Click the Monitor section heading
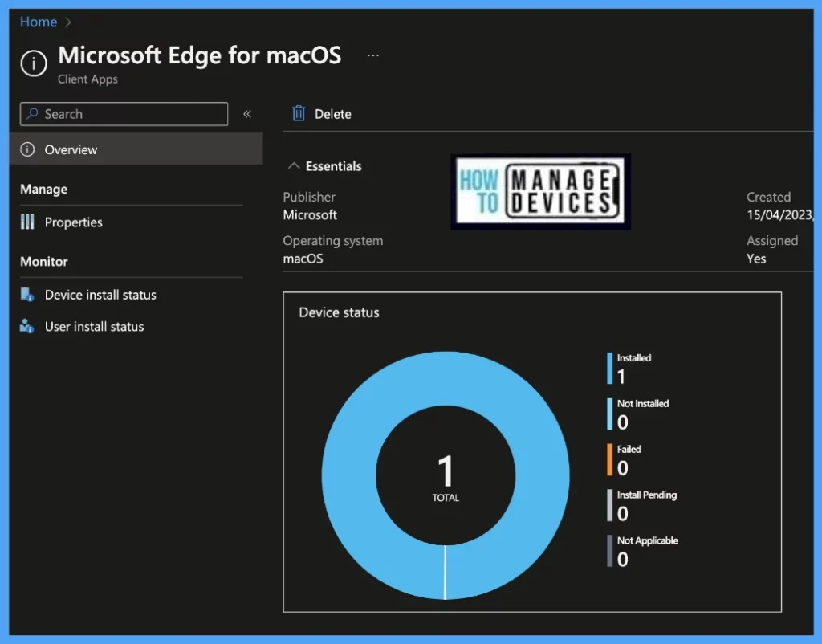The height and width of the screenshot is (644, 822). coord(44,262)
